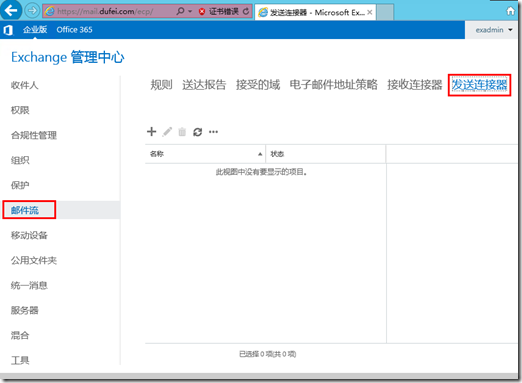Viewport: 522px width, 383px height.
Task: Click the page refresh icon in address bar
Action: [x=246, y=12]
